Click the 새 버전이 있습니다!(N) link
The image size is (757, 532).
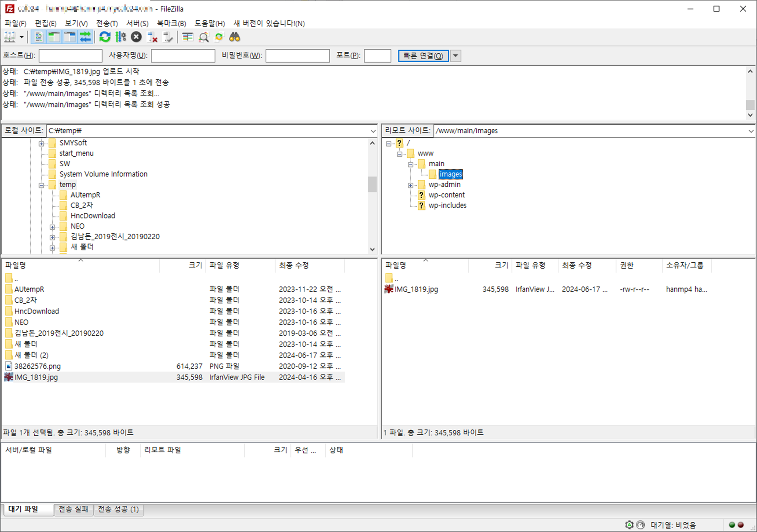(269, 23)
